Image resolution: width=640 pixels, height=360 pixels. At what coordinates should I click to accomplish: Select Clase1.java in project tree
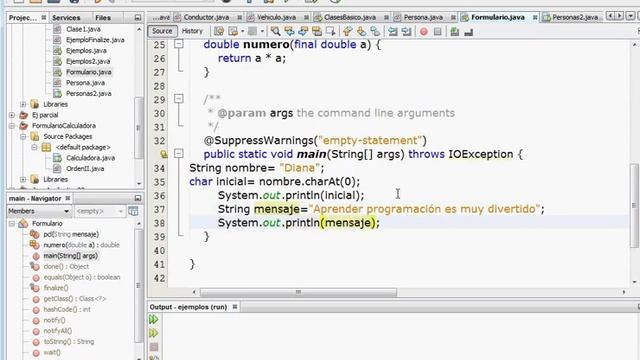(83, 29)
